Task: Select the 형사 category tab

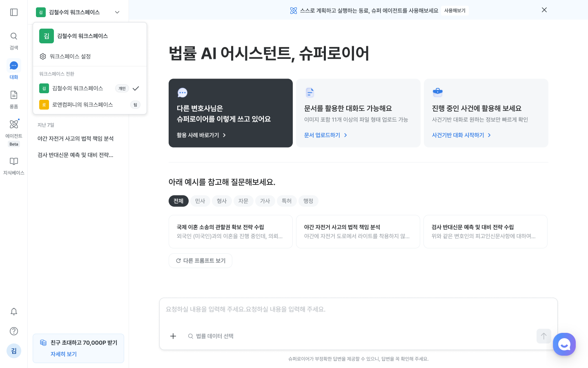Action: pos(222,201)
